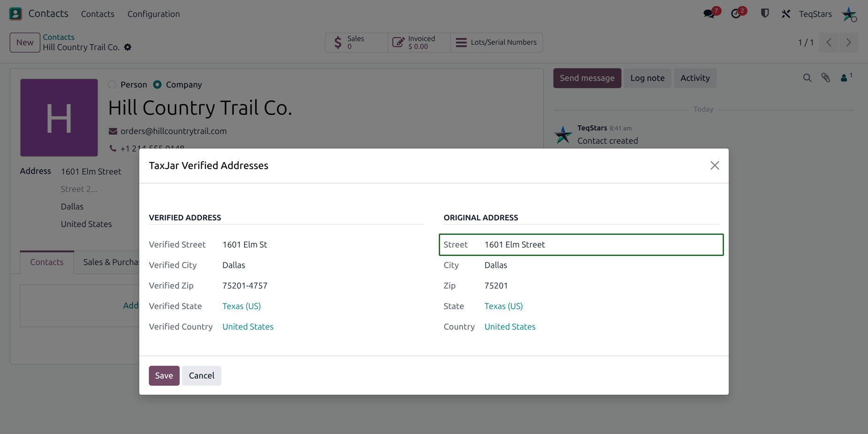Switch to the Sales & Purchase tab
The width and height of the screenshot is (868, 434).
coord(111,262)
